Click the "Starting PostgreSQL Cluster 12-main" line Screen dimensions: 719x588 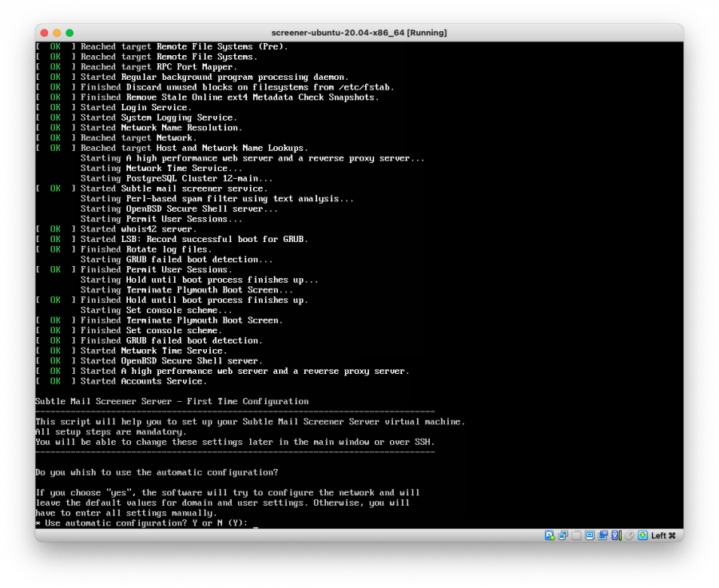pos(176,178)
